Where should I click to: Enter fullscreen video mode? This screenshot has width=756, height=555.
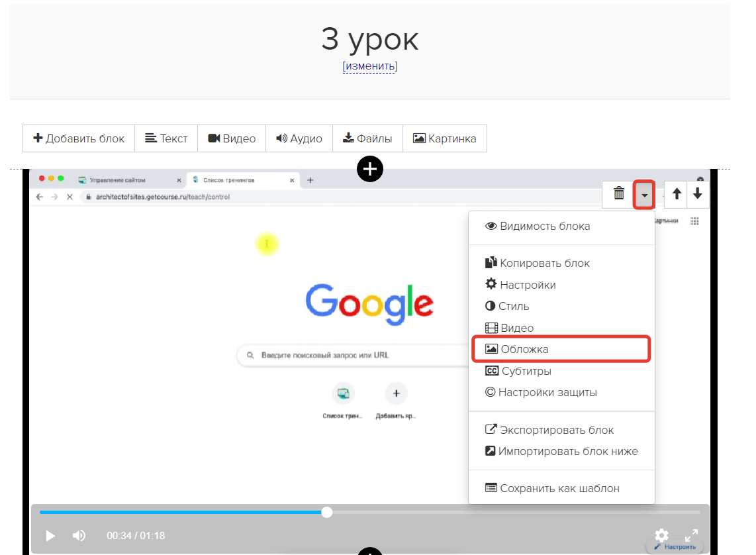tap(691, 535)
